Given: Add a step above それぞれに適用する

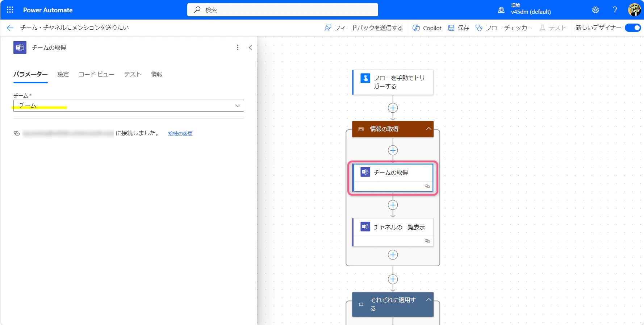Looking at the screenshot, I should 393,279.
